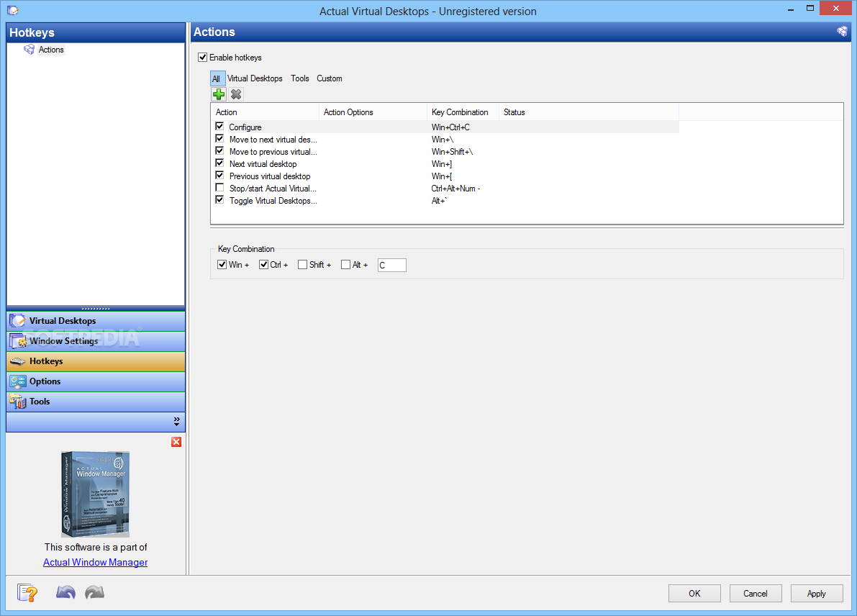This screenshot has height=616, width=857.
Task: Toggle the Win + modifier checkbox
Action: pos(222,265)
